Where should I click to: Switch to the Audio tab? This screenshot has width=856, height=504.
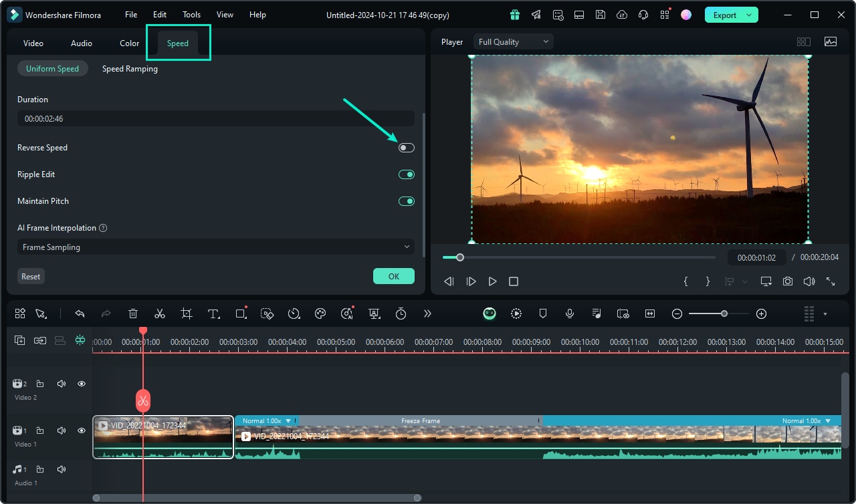tap(82, 43)
